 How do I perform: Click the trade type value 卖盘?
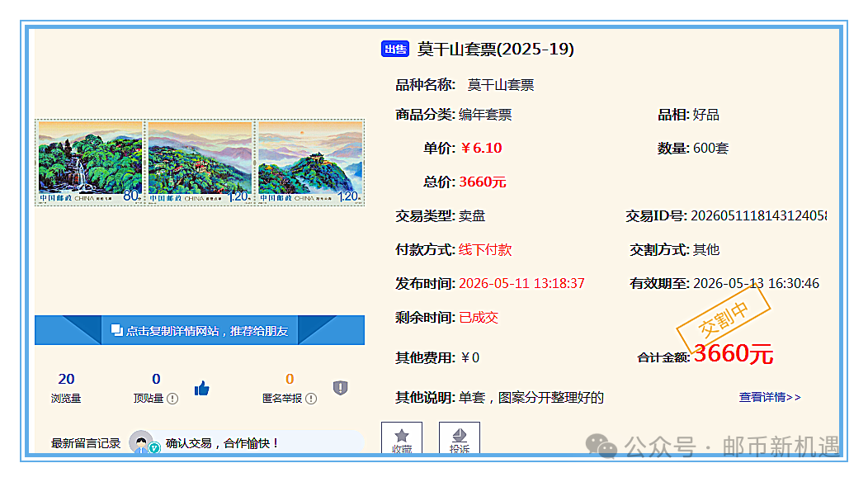(x=472, y=215)
